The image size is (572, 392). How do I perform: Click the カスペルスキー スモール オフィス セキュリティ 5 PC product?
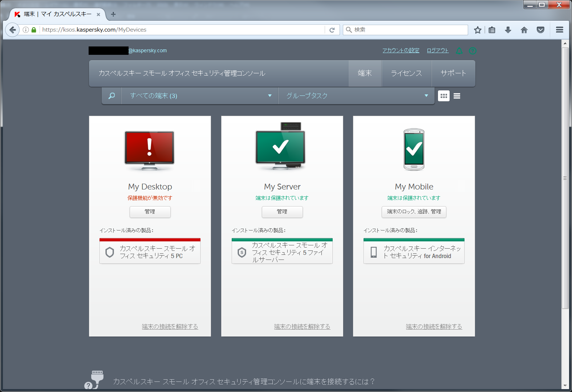coord(150,251)
